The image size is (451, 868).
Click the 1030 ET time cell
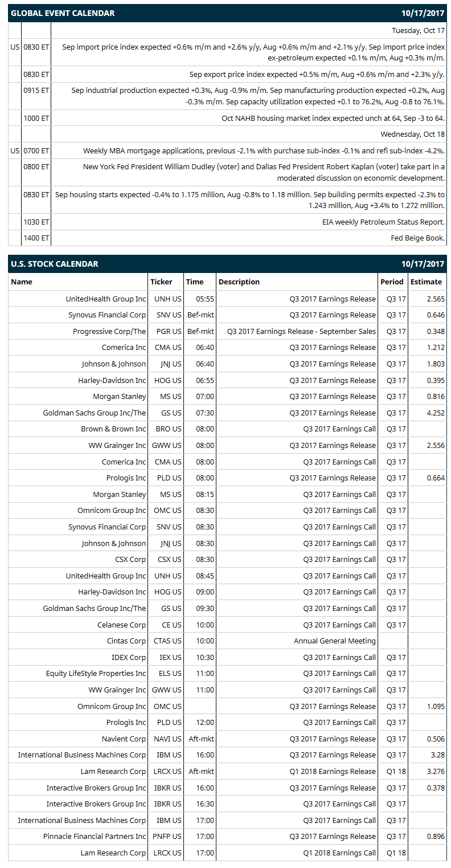36,222
